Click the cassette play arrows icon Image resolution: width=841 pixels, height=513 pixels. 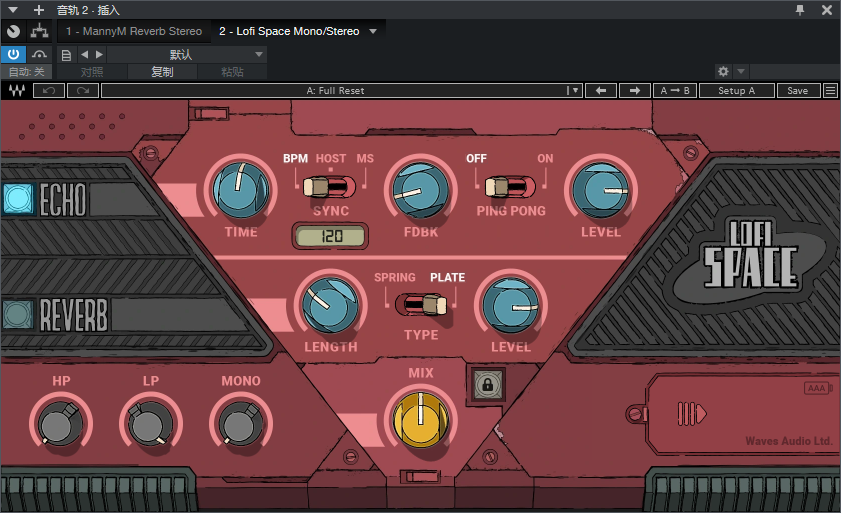tap(692, 414)
